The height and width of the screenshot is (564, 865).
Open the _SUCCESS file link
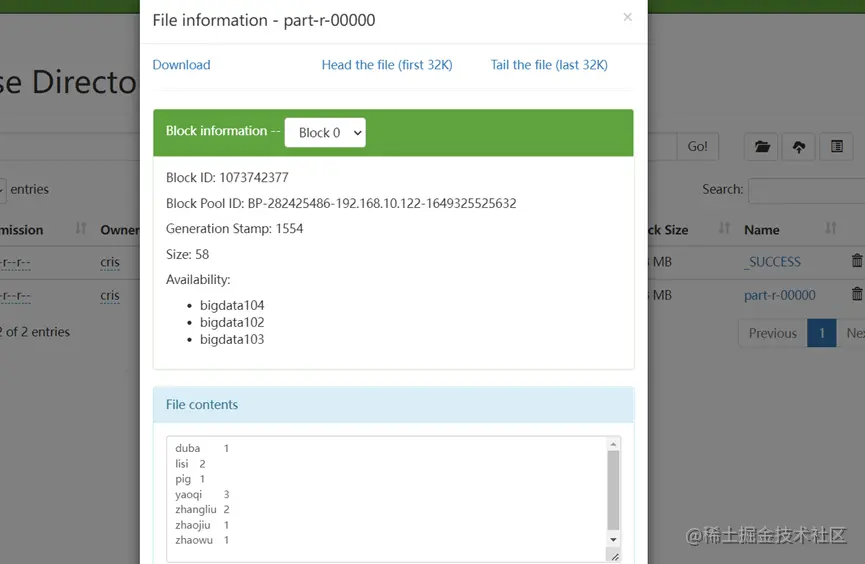[772, 262]
